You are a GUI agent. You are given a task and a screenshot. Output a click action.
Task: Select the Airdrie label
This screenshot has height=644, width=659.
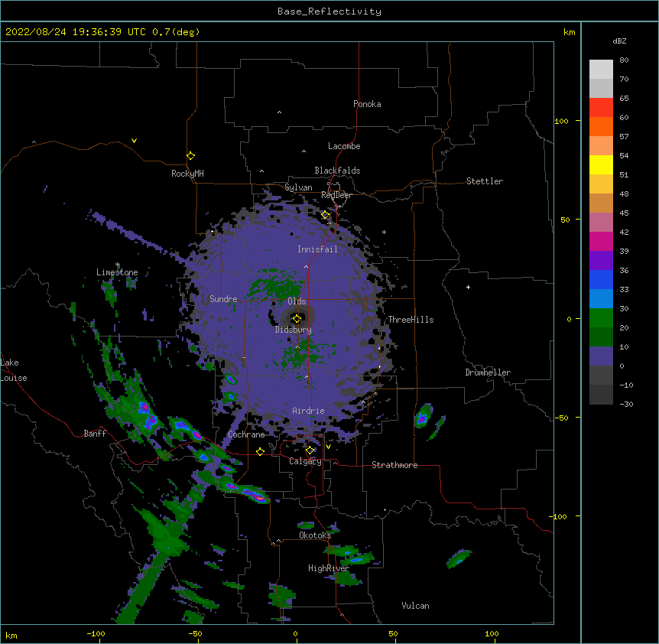[x=308, y=411]
